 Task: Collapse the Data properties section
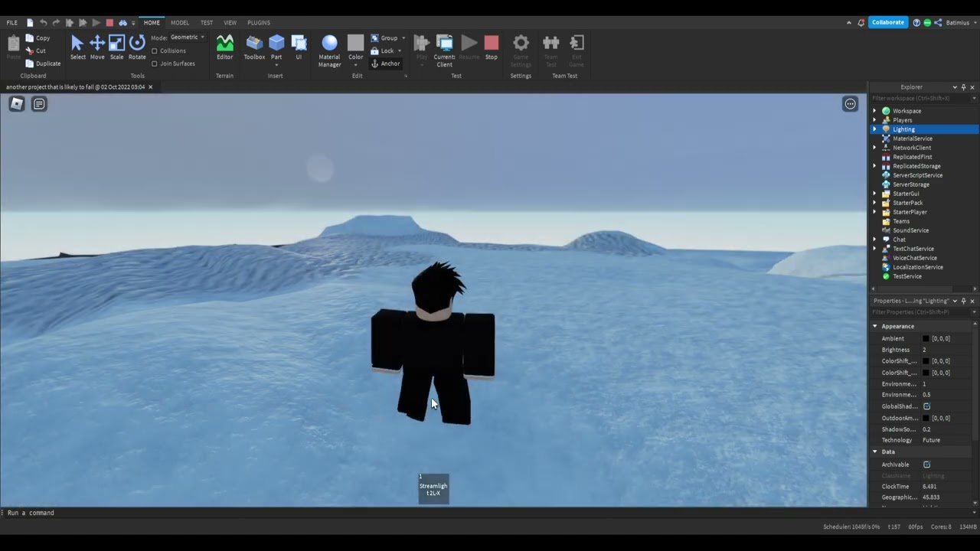[875, 452]
